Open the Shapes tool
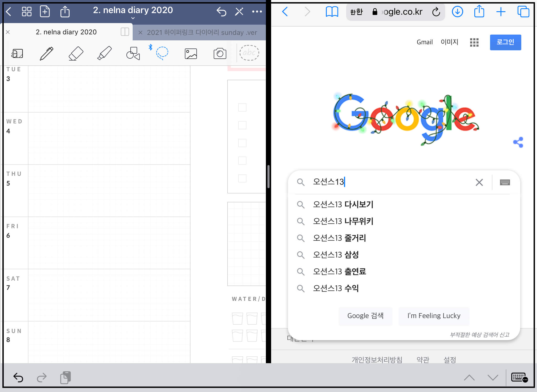537x392 pixels. 133,53
